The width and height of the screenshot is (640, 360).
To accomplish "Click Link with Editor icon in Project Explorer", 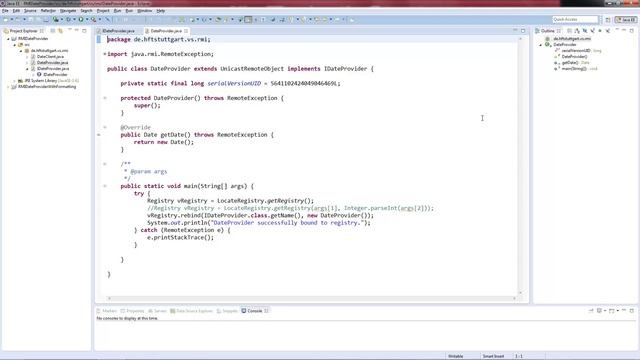I will click(x=60, y=31).
